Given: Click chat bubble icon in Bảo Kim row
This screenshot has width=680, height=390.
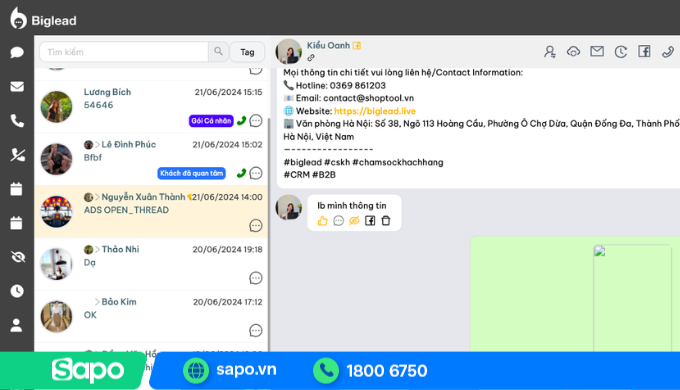Looking at the screenshot, I should (256, 331).
